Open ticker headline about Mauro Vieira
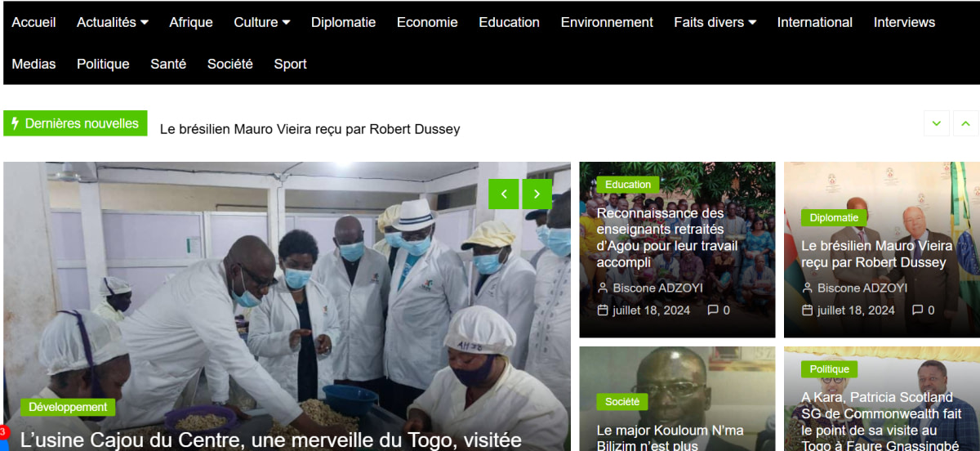The height and width of the screenshot is (451, 980). pyautogui.click(x=310, y=129)
